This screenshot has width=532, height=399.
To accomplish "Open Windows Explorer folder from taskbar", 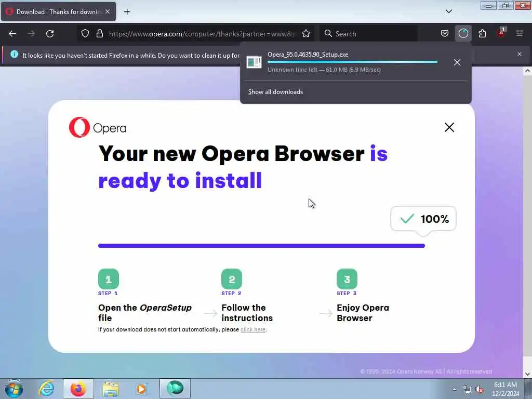I will point(111,389).
